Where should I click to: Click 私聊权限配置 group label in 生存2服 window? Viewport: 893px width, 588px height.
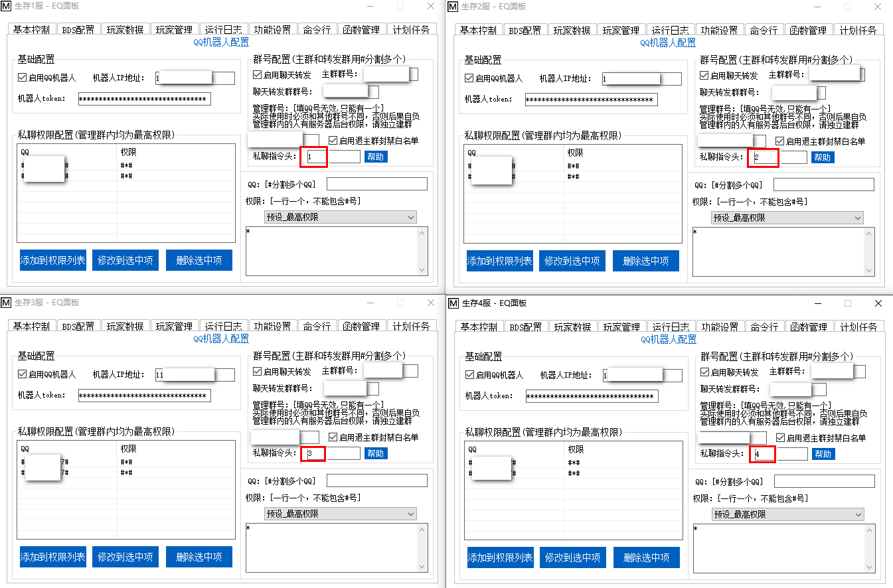[542, 135]
